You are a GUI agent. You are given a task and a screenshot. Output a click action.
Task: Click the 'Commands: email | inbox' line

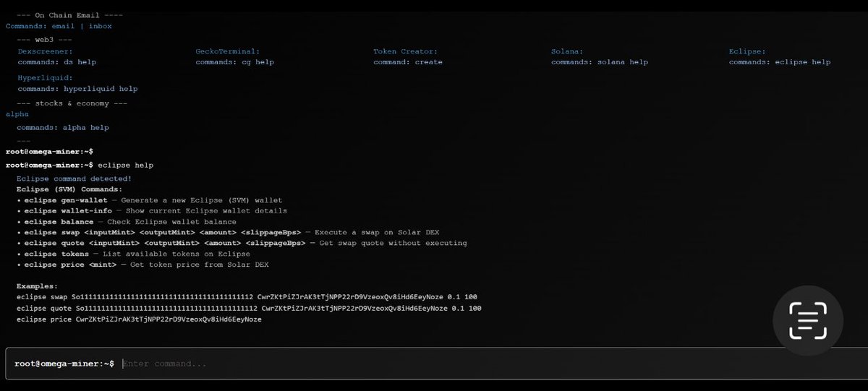[59, 26]
